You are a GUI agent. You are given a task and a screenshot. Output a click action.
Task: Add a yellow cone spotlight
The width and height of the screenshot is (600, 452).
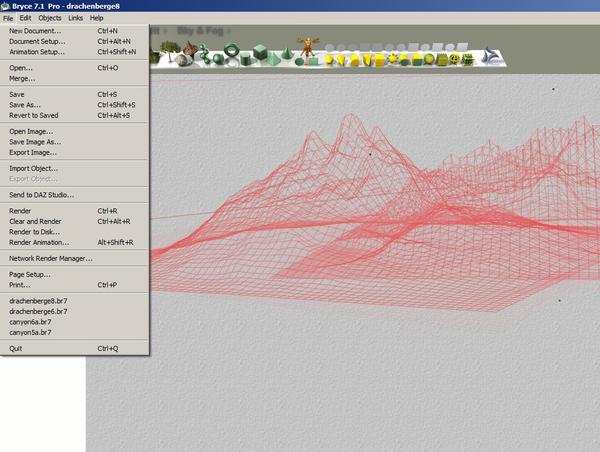point(341,60)
